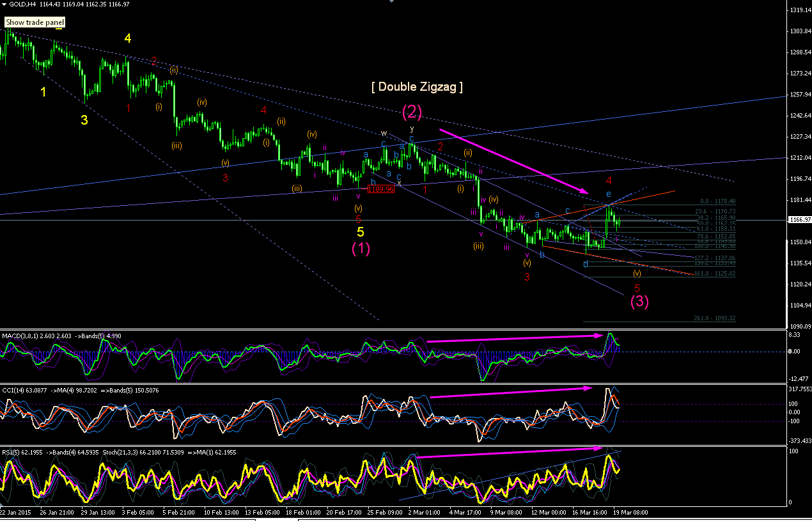
Task: Click the CCI scale value 317.7553
Action: pyautogui.click(x=800, y=389)
